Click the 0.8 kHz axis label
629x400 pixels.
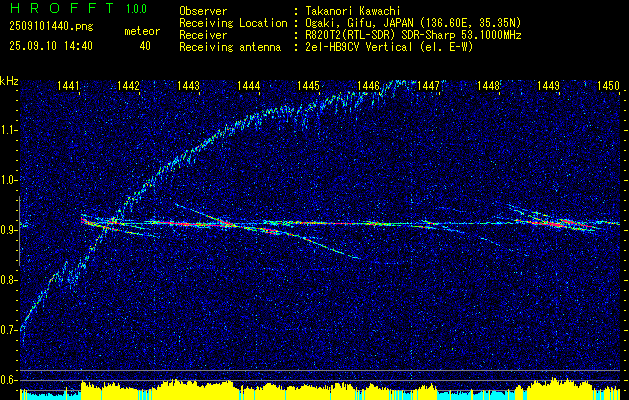9,280
